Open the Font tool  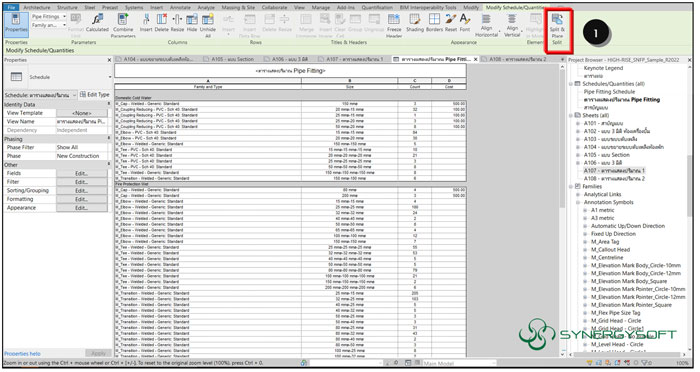(x=465, y=23)
